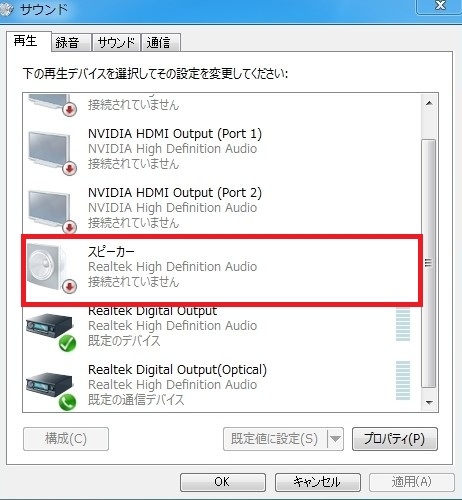Click the green checkmark default device badge
Image resolution: width=462 pixels, height=500 pixels.
click(68, 343)
